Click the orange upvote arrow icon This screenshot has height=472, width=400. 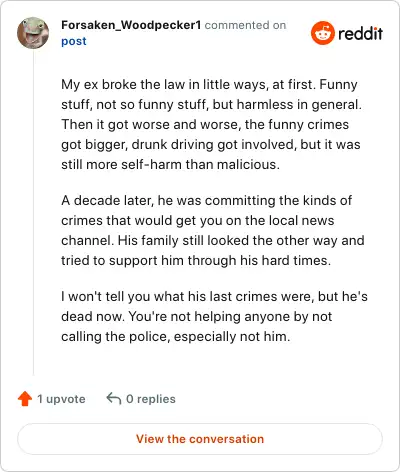tap(25, 399)
